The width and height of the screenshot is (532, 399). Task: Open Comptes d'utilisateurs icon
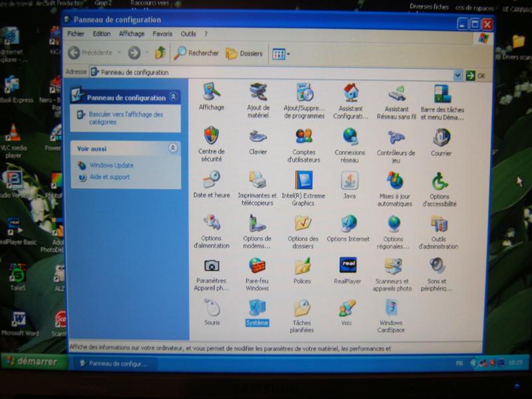(304, 136)
